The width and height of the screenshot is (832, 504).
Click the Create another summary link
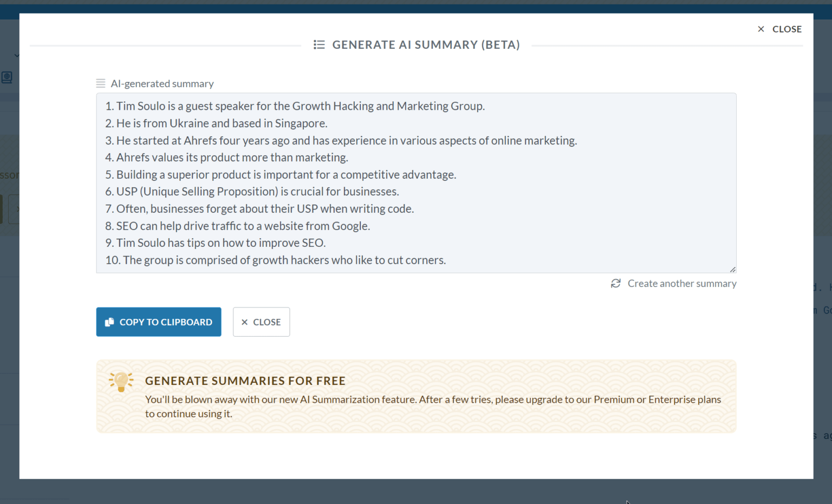point(681,284)
